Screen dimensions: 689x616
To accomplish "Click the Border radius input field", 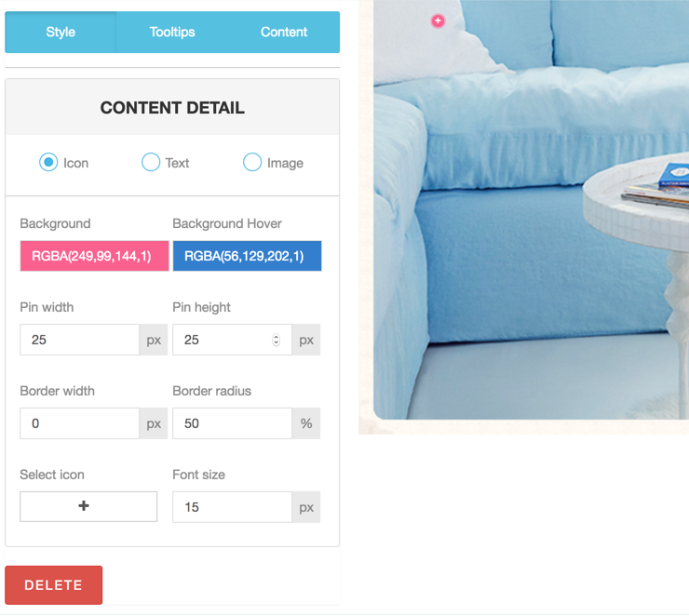I will pyautogui.click(x=232, y=423).
